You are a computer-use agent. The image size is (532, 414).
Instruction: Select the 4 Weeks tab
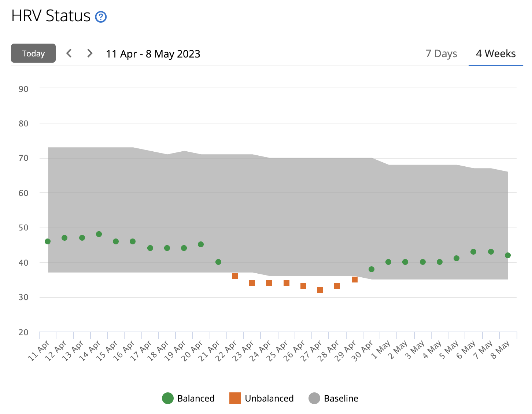tap(496, 53)
